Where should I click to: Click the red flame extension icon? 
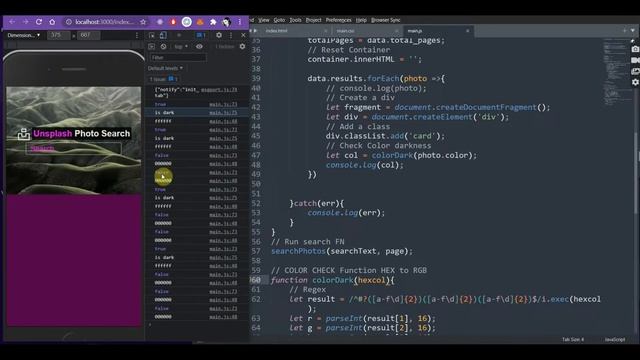(x=173, y=22)
